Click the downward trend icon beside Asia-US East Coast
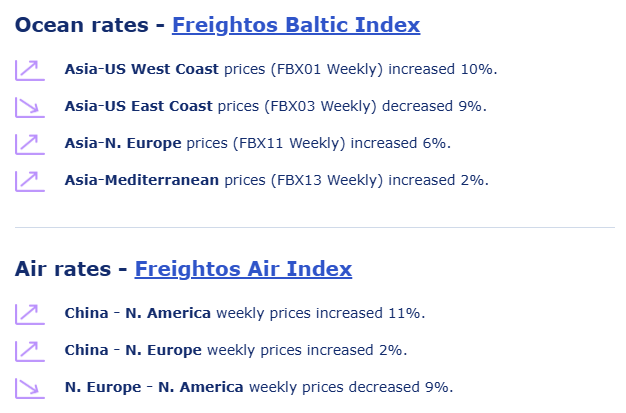626x413 pixels. coord(27,106)
